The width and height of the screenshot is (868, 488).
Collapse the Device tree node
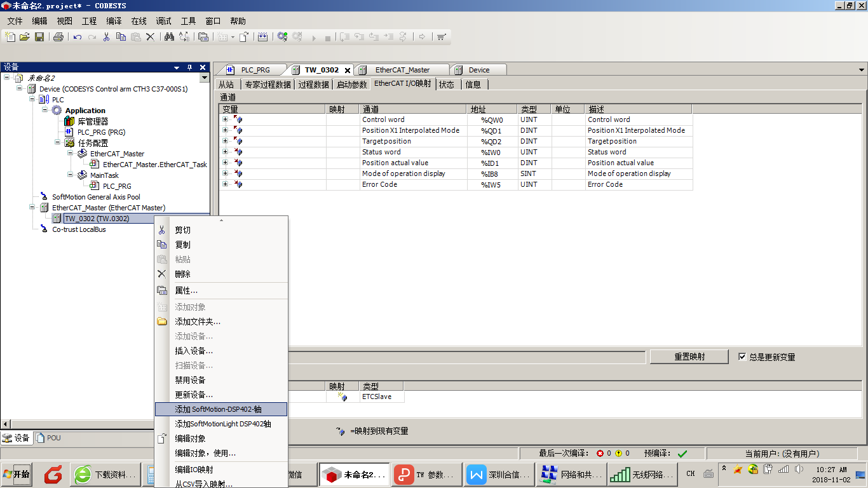click(x=20, y=89)
